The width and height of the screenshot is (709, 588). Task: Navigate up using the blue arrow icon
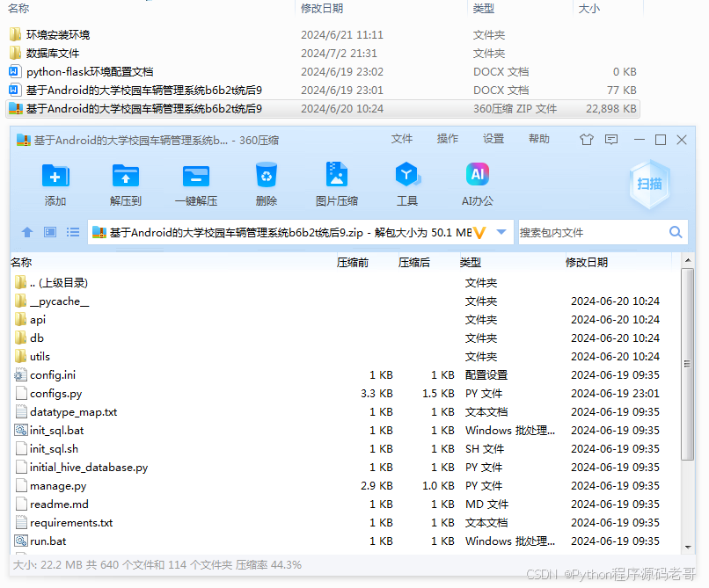26,232
